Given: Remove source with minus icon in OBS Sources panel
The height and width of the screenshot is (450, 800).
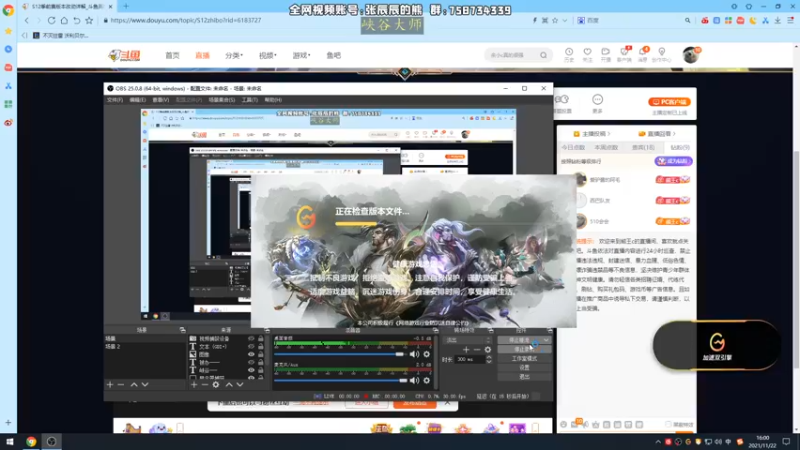Looking at the screenshot, I should (205, 385).
